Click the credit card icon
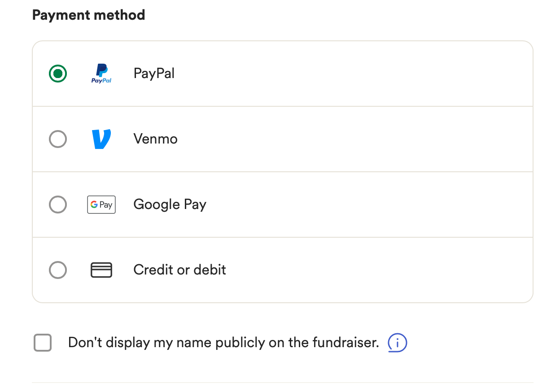Viewport: 551px width, 392px height. coord(101,270)
